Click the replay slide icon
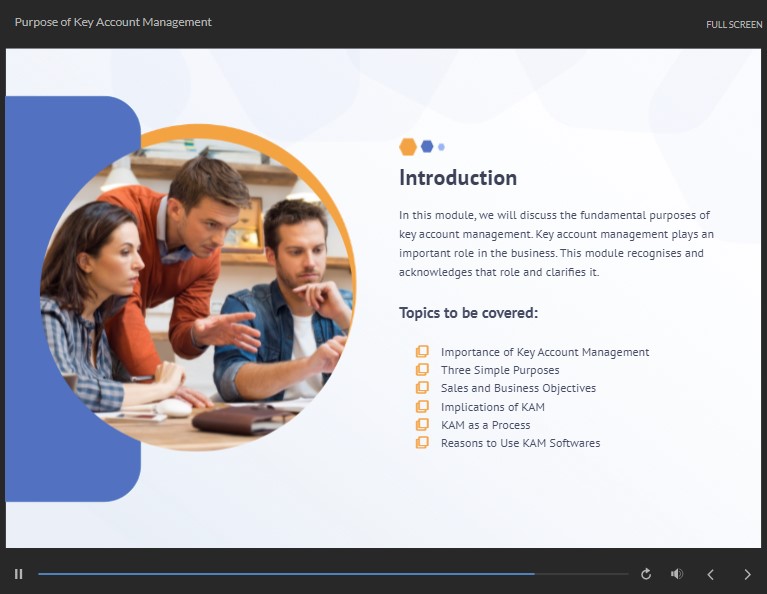This screenshot has height=594, width=767. 646,574
